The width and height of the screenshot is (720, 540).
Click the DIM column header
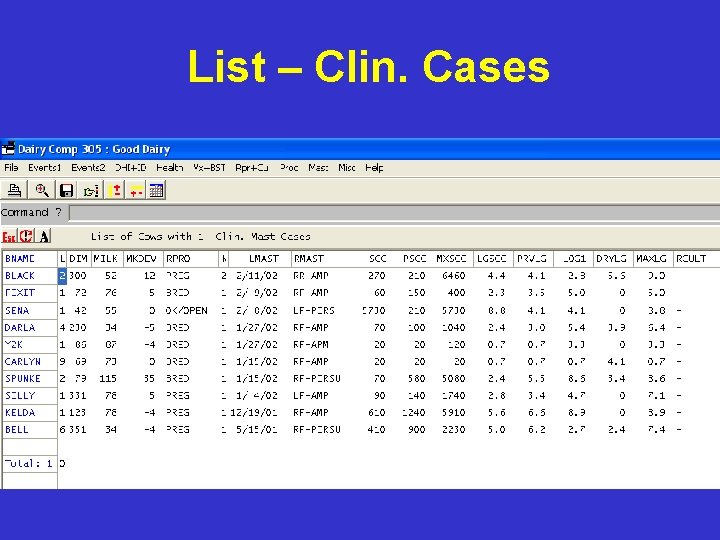click(79, 259)
